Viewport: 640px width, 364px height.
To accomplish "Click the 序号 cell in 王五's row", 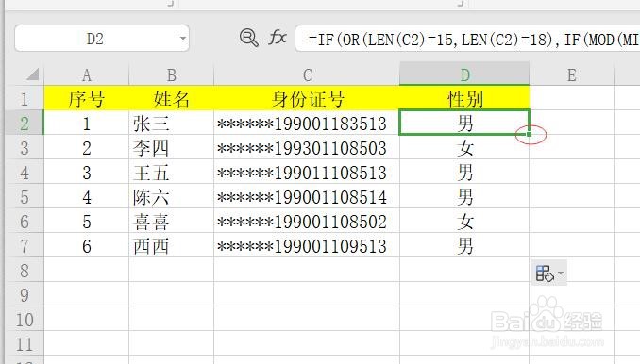I will click(x=87, y=172).
